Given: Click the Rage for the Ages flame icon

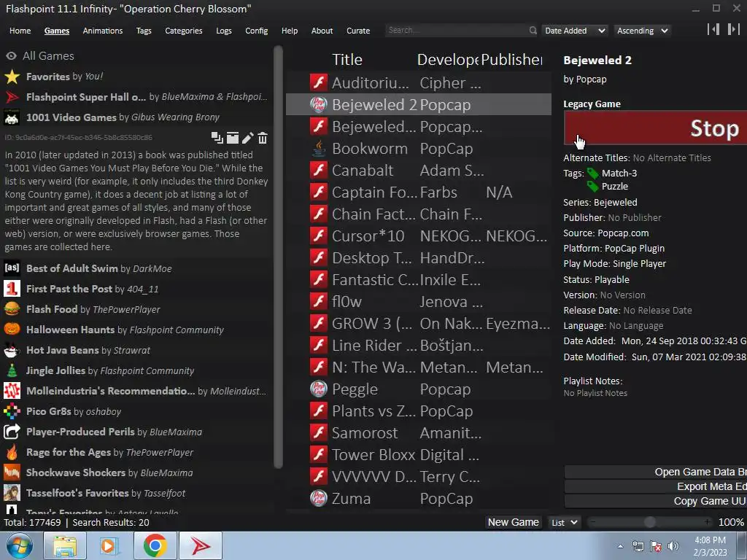Looking at the screenshot, I should pos(12,452).
